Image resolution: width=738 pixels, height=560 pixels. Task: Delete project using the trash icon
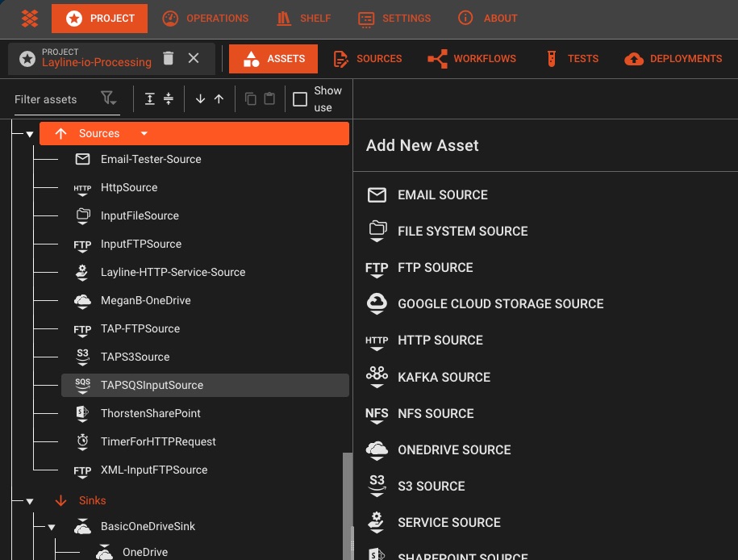click(168, 58)
